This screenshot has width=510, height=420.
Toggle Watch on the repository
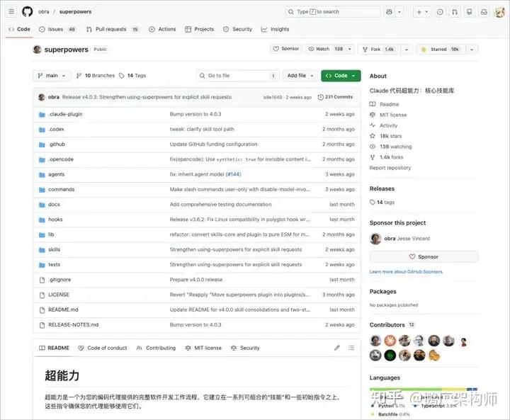point(326,49)
